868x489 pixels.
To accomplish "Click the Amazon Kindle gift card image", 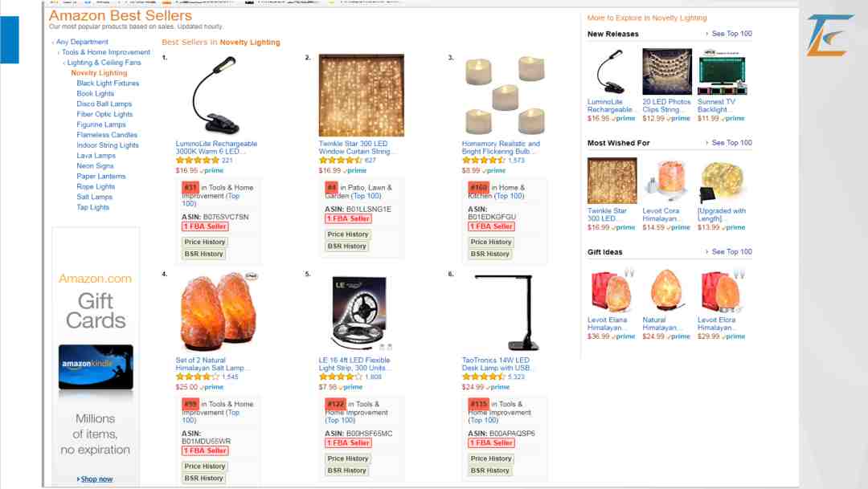I will pyautogui.click(x=96, y=367).
